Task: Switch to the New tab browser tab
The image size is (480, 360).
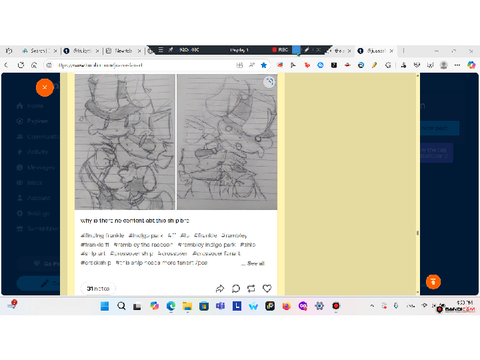Action: pyautogui.click(x=123, y=51)
